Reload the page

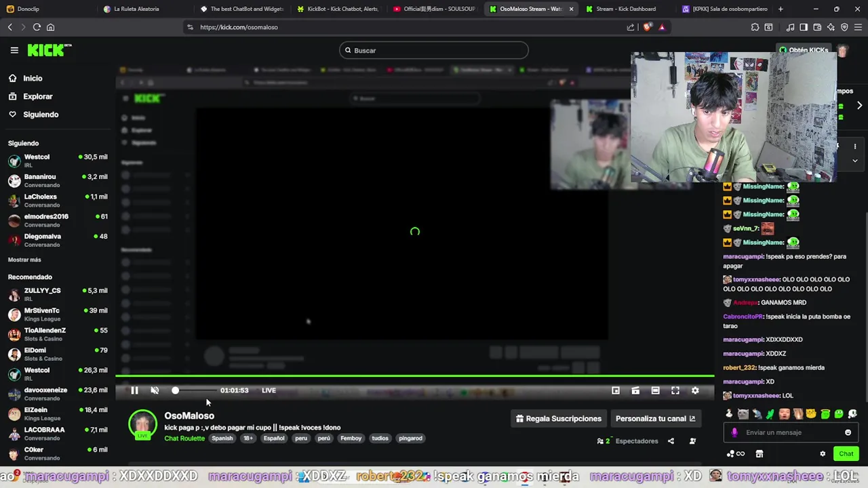[x=37, y=27]
